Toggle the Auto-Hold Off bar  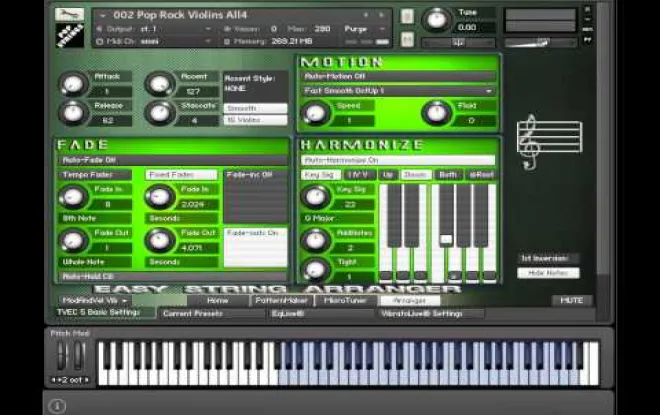point(172,277)
